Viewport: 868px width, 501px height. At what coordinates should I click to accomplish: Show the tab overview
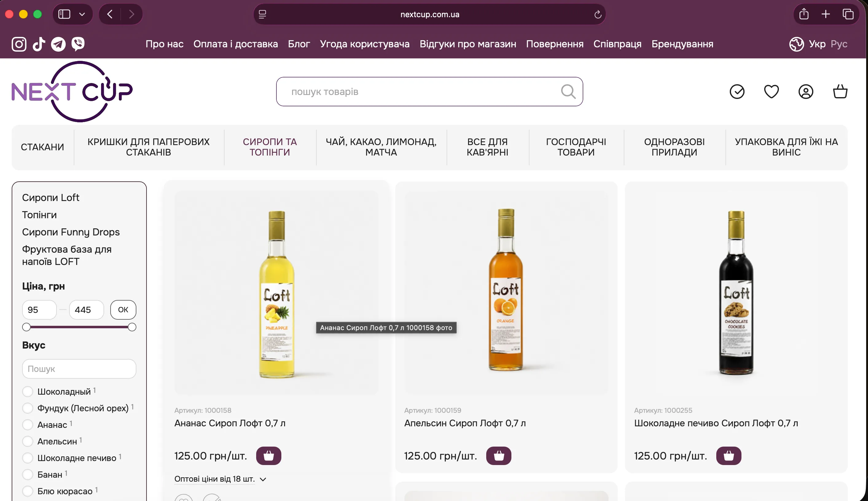tap(848, 14)
